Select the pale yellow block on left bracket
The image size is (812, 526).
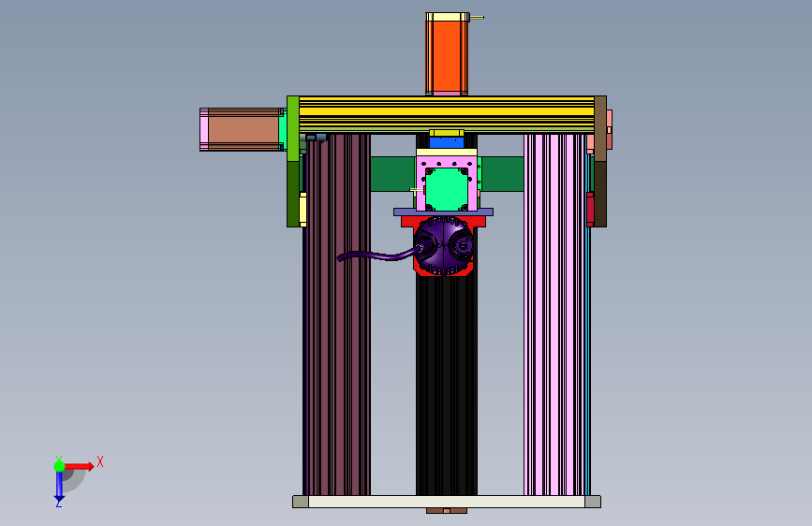coord(303,209)
